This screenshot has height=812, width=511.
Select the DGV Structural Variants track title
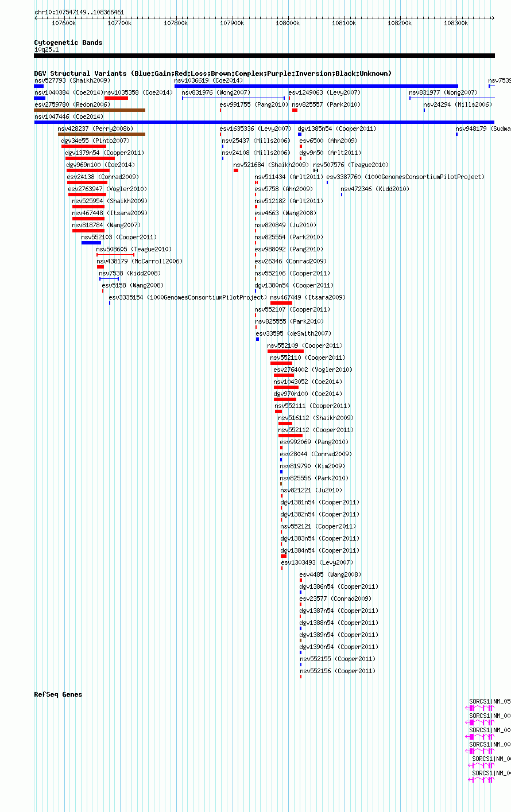click(213, 73)
